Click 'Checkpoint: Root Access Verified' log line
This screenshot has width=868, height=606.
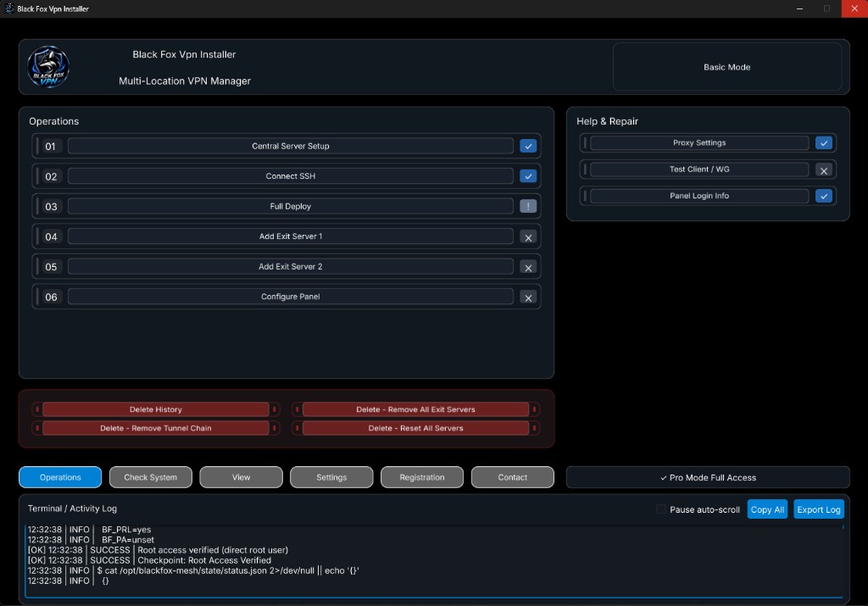click(x=149, y=560)
